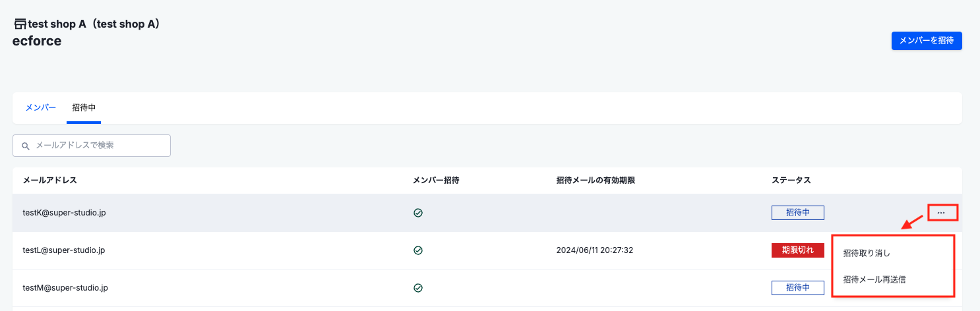
Task: Click the ecforce heading
Action: 37,41
